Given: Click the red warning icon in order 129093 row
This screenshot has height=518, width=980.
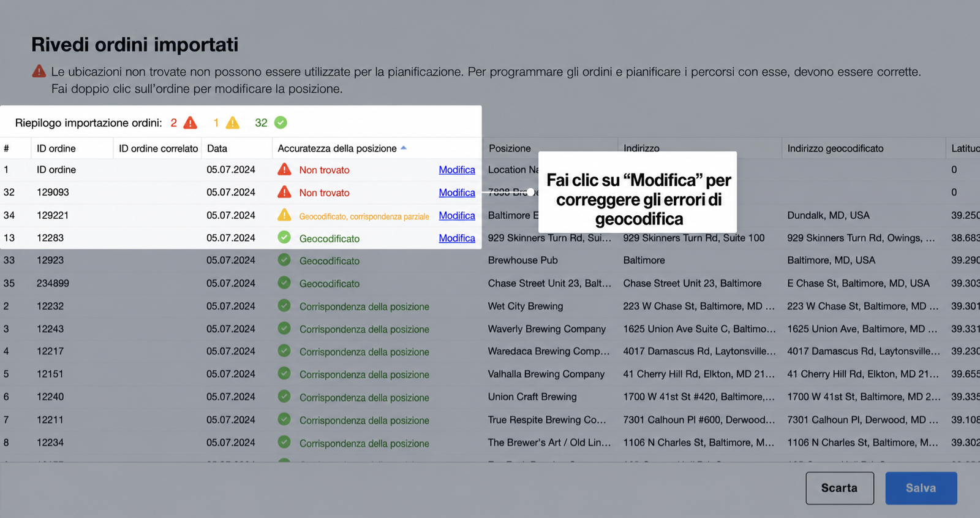Looking at the screenshot, I should [284, 192].
